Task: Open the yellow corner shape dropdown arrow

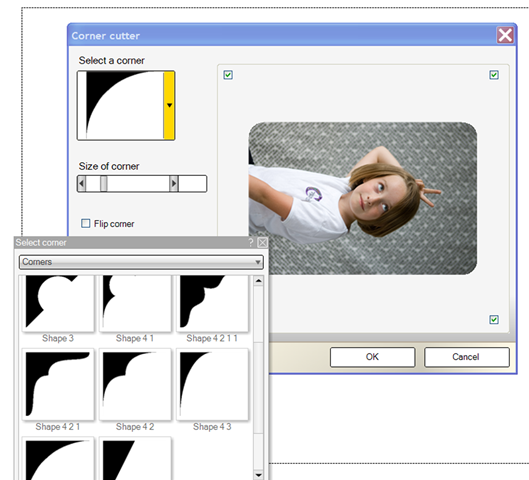Action: (x=169, y=105)
